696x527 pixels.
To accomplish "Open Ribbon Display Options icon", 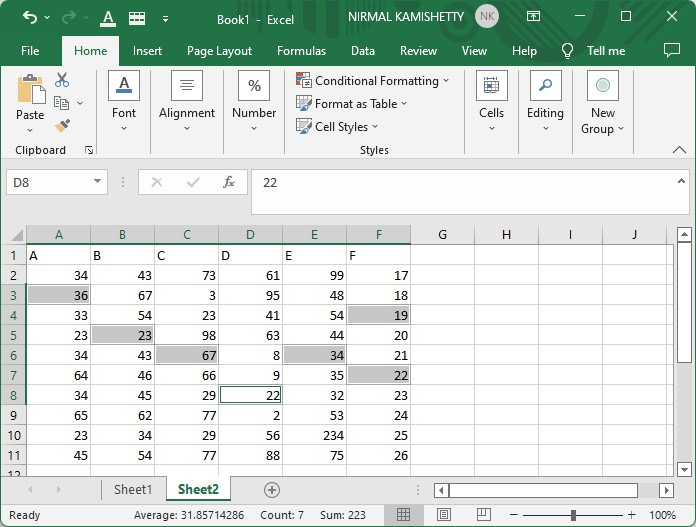I will pyautogui.click(x=533, y=16).
